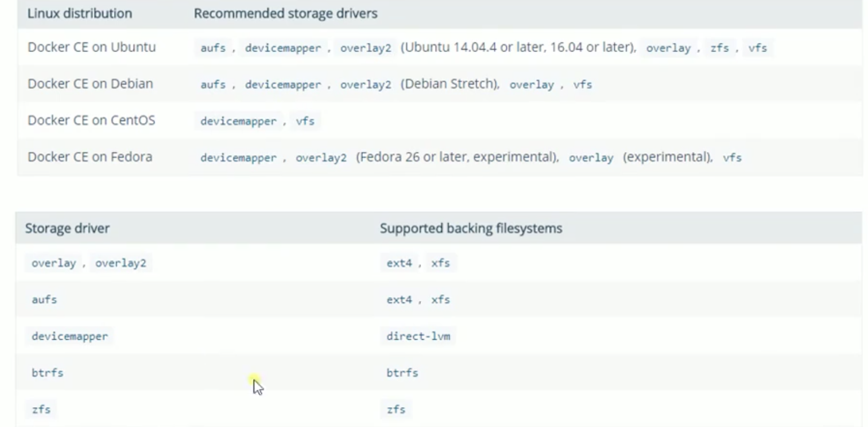Click overlay2 tag in the Fedora row
This screenshot has width=868, height=427.
pos(321,158)
